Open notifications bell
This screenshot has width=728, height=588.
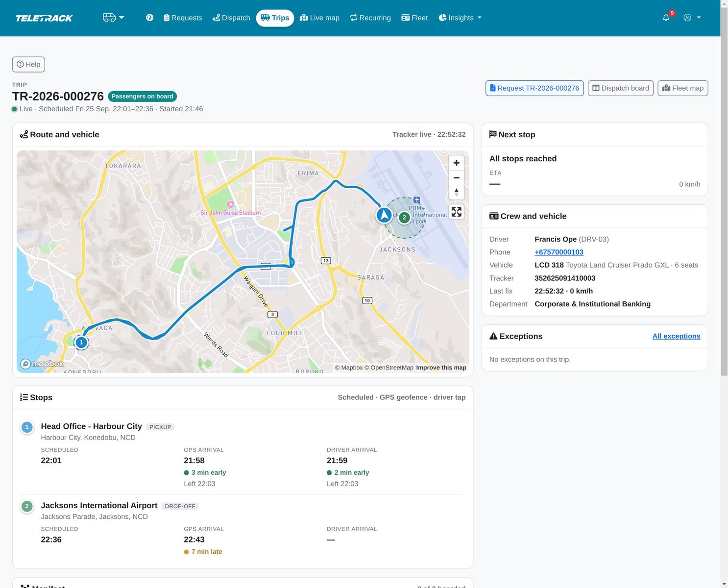coord(666,18)
